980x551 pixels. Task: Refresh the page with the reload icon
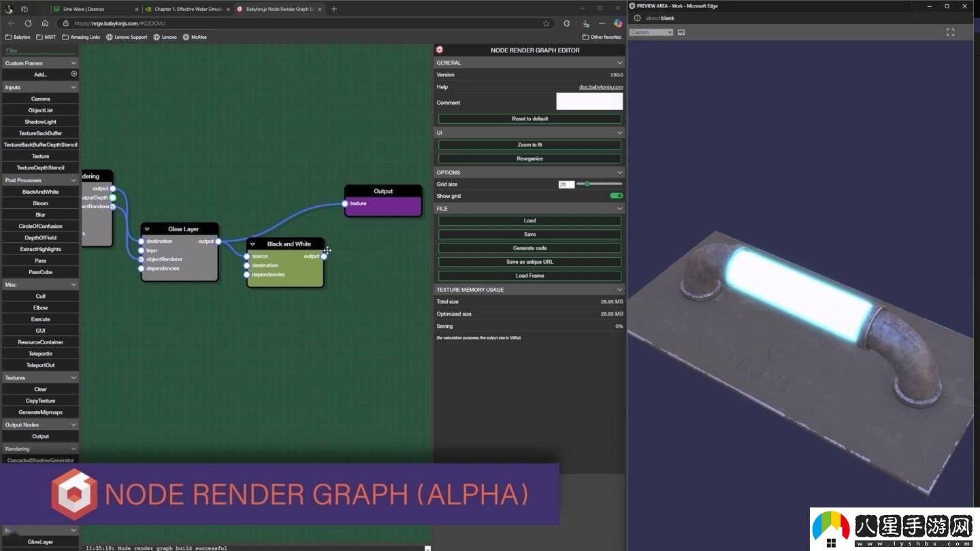[x=28, y=23]
